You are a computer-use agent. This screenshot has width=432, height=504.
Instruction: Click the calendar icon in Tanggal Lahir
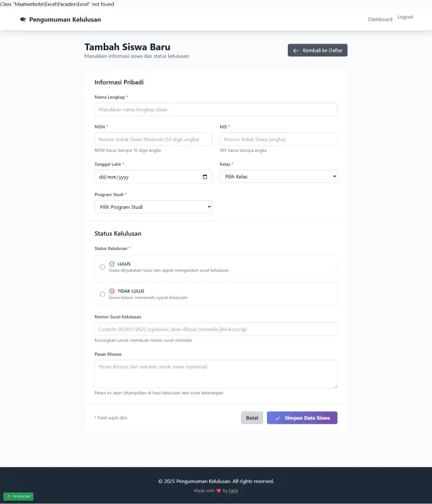[x=205, y=177]
